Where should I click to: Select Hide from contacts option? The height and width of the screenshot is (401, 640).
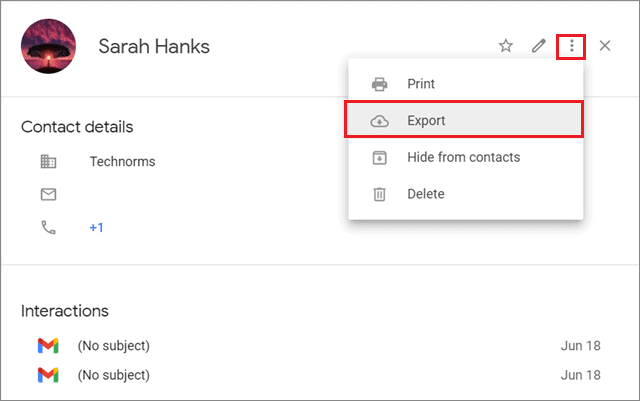click(465, 157)
